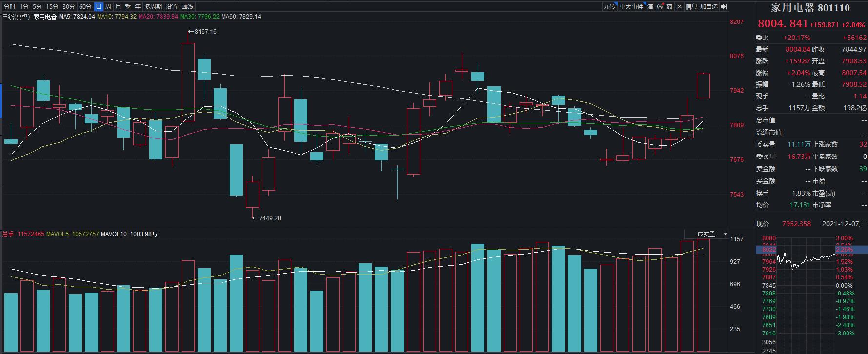Screen dimensions: 868x354
Task: Open the 画线 drawing tool
Action: [x=187, y=6]
